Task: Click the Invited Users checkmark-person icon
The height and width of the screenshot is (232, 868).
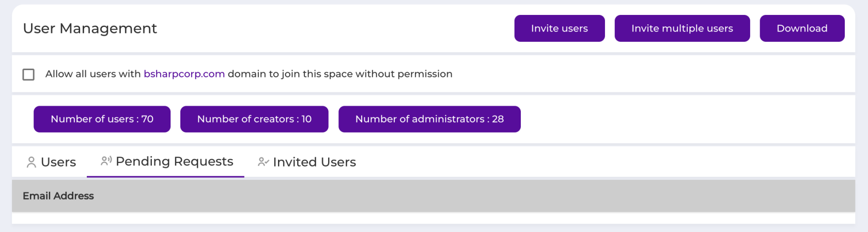Action: click(x=263, y=162)
